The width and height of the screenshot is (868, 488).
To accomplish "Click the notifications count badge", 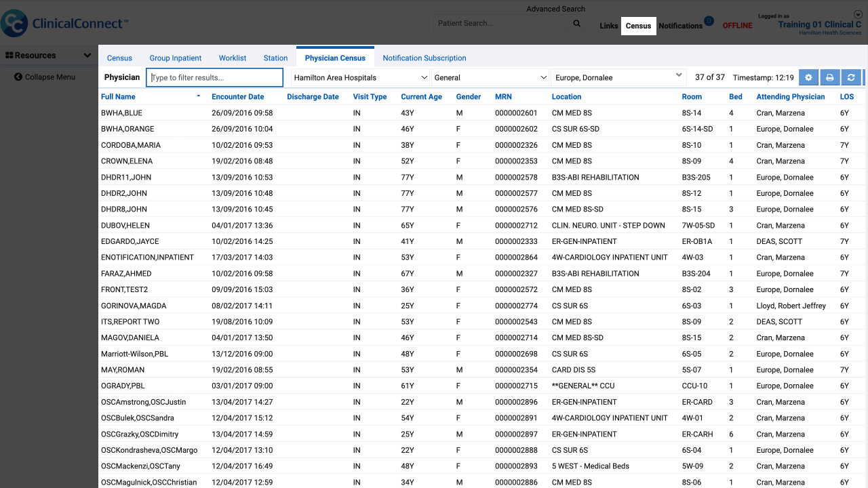I will 709,21.
